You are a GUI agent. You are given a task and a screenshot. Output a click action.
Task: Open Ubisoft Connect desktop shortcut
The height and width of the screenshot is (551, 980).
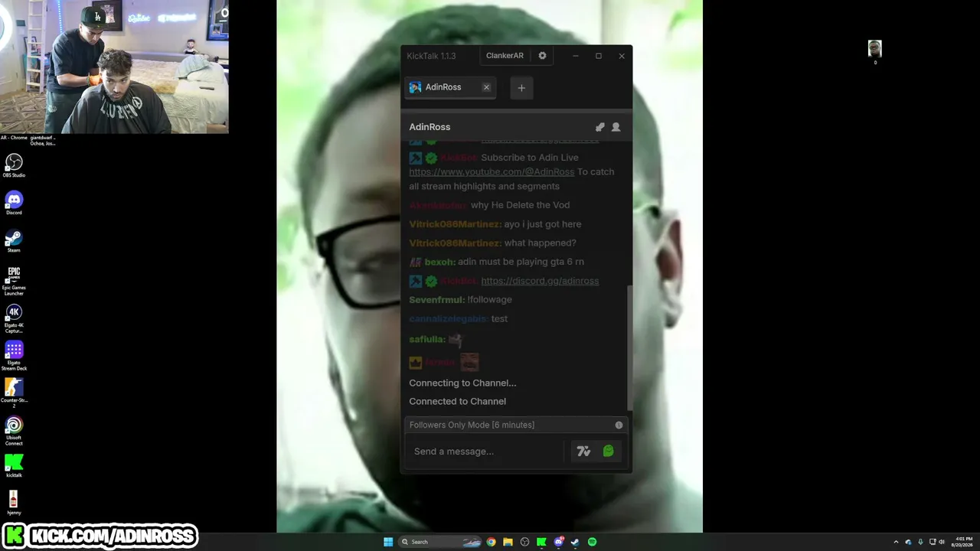(14, 431)
